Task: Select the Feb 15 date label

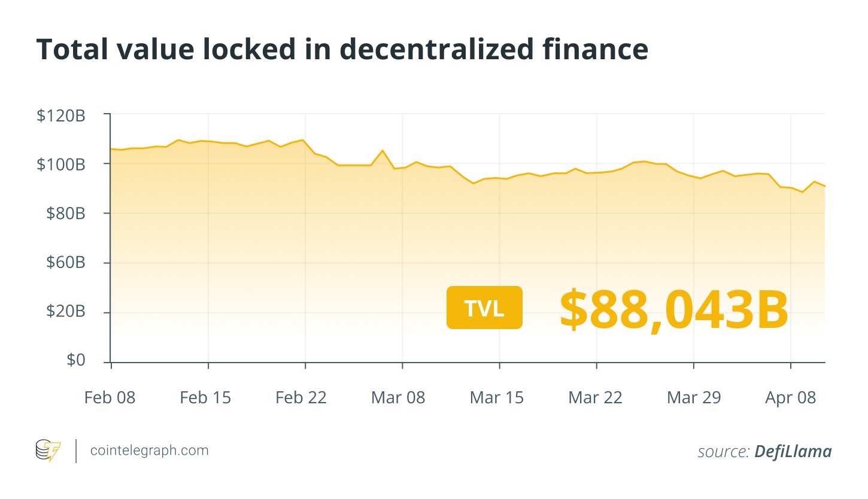Action: [x=205, y=397]
